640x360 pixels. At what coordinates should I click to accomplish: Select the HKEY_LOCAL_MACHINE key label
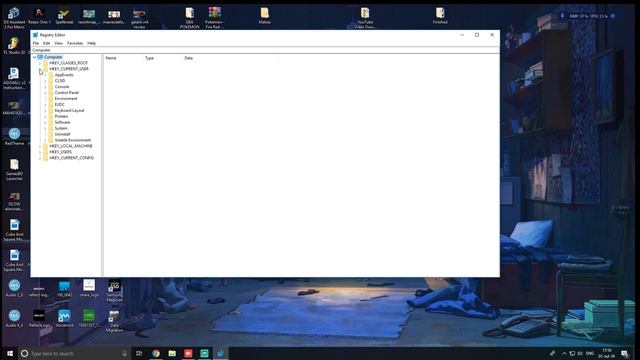(71, 146)
